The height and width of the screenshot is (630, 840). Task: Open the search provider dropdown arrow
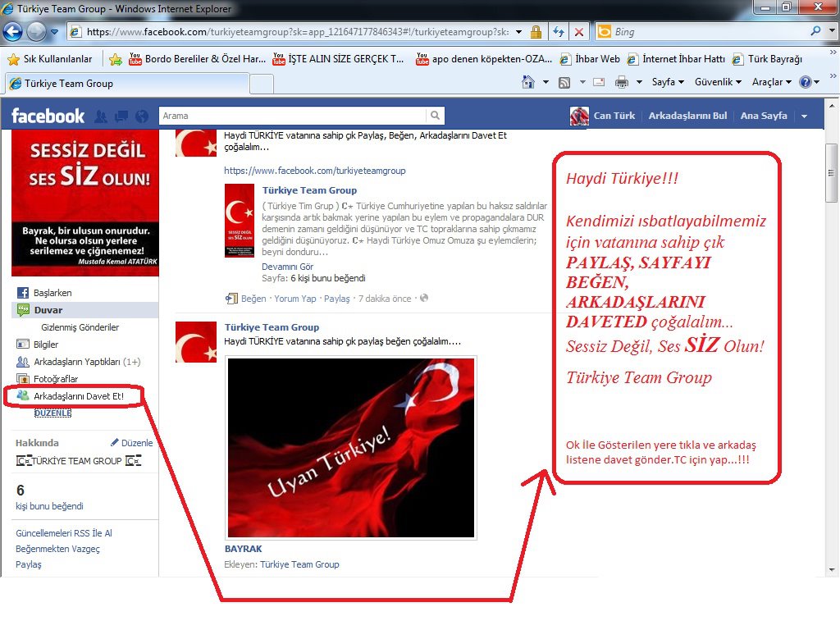click(832, 31)
